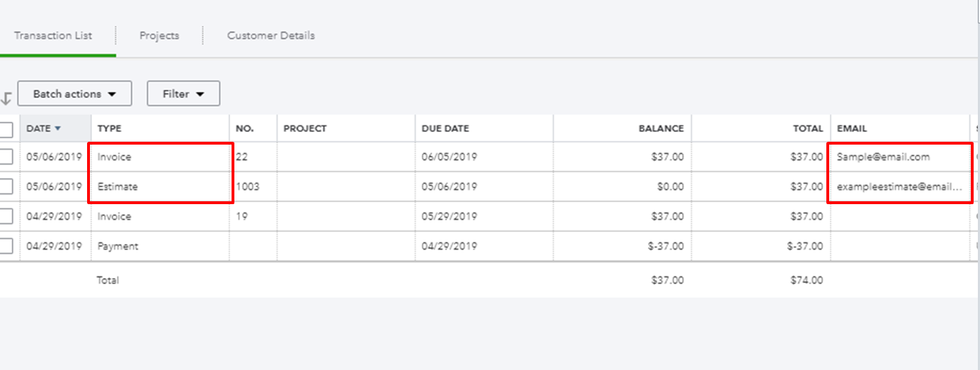
Task: Expand the Filter dropdown
Action: pyautogui.click(x=183, y=94)
